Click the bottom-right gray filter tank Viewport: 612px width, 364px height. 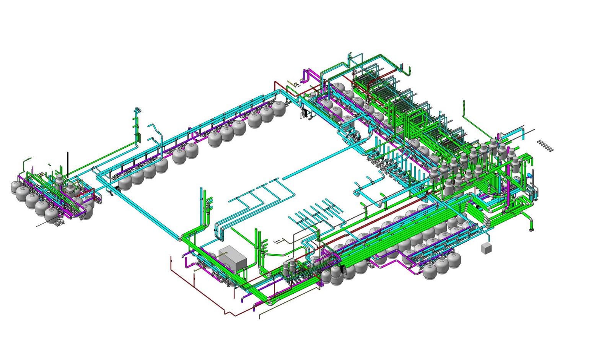tap(454, 260)
